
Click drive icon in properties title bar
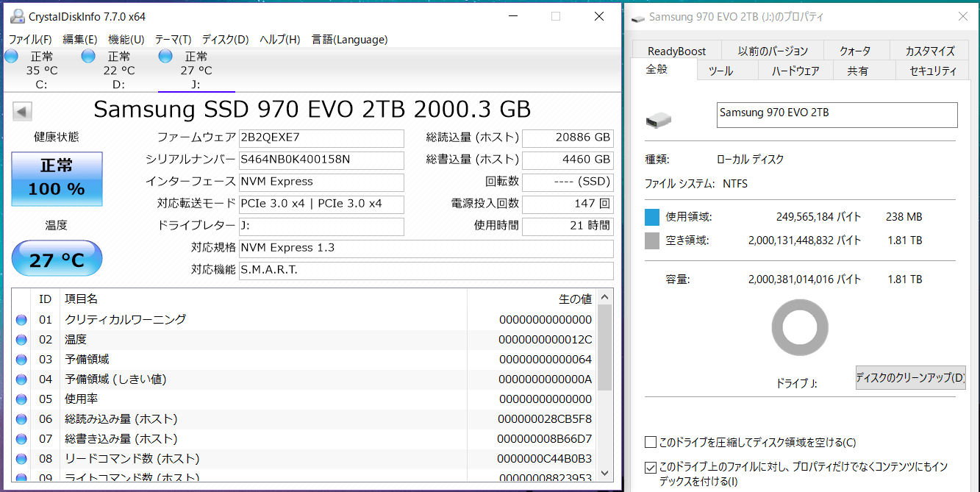[x=638, y=18]
